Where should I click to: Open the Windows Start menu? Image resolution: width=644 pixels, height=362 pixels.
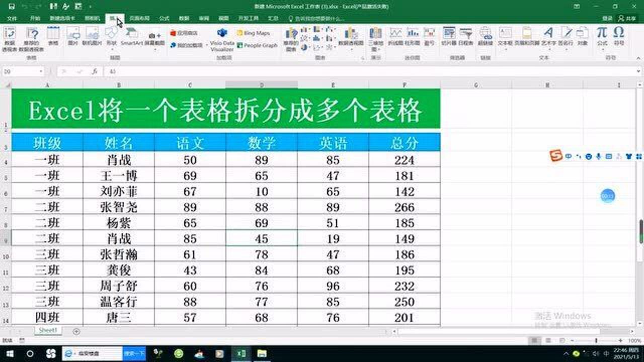click(10, 353)
